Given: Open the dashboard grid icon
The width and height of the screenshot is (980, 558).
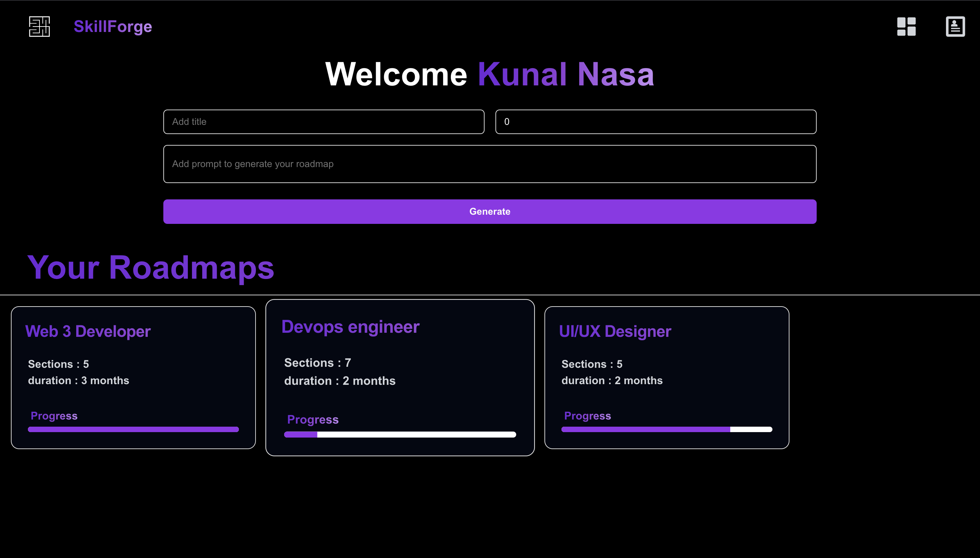Looking at the screenshot, I should point(906,27).
